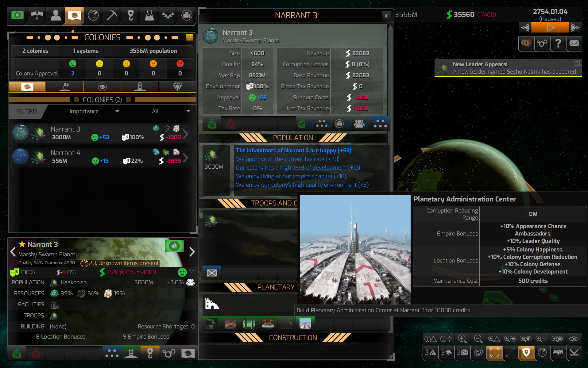Toggle the selection brackets overlay button
588x368 pixels.
(x=494, y=353)
